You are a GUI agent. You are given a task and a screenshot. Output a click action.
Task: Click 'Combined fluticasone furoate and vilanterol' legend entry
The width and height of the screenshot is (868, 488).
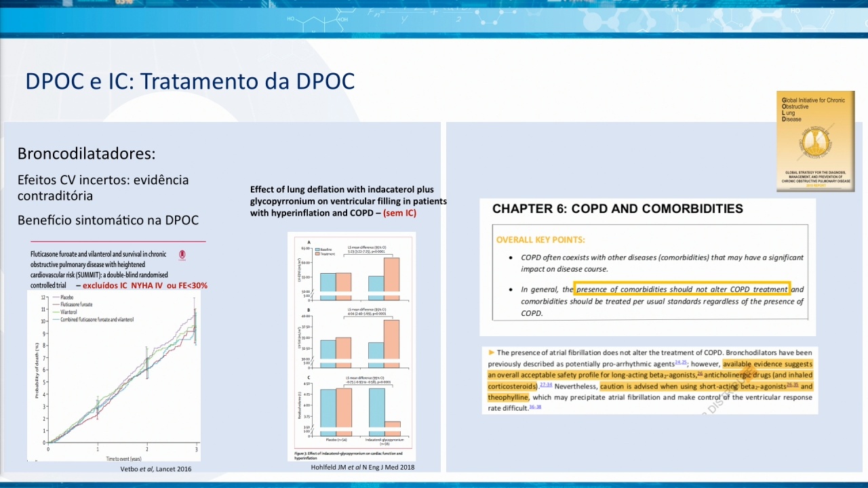click(x=92, y=319)
